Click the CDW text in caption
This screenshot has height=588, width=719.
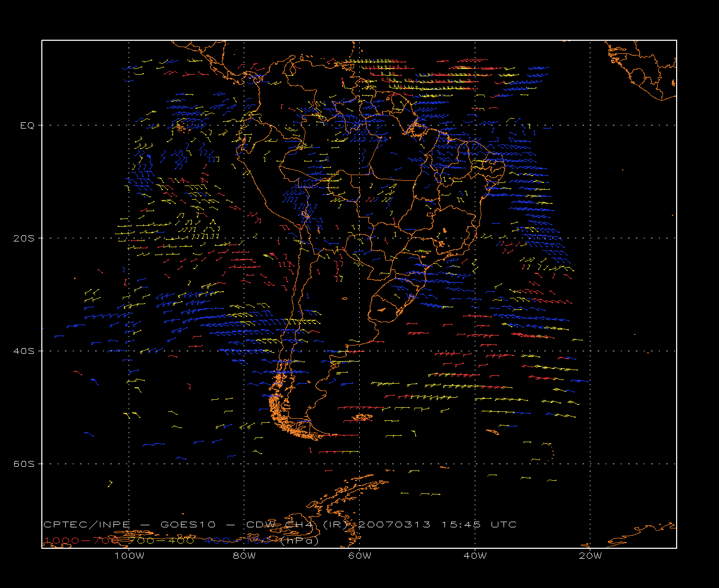pos(260,524)
